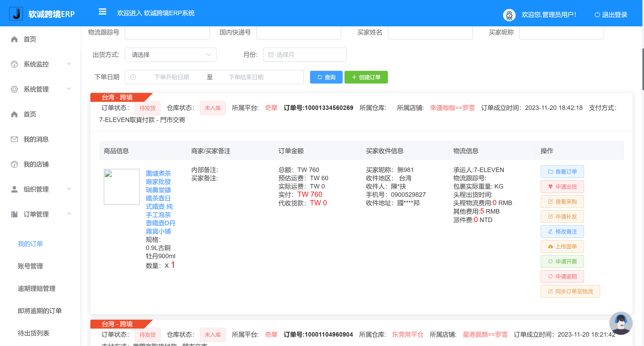Open 我的订单 in the sidebar
This screenshot has width=644, height=346.
pos(30,244)
